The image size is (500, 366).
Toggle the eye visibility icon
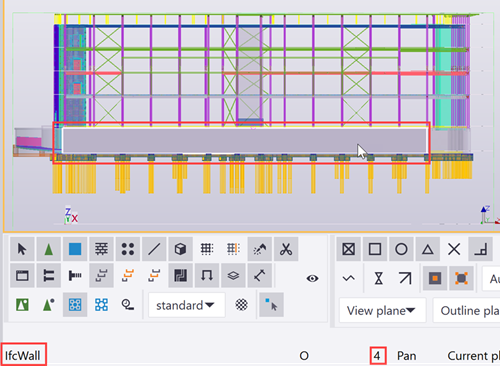click(x=312, y=278)
